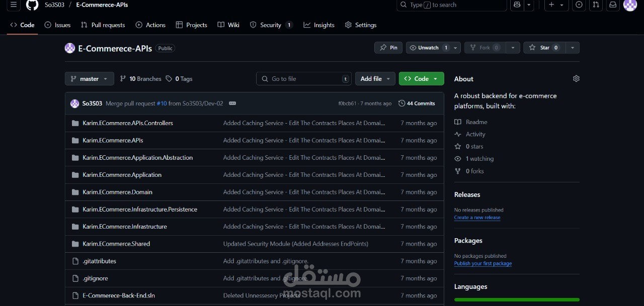Open the .gitignore file
The height and width of the screenshot is (306, 644).
[95, 278]
